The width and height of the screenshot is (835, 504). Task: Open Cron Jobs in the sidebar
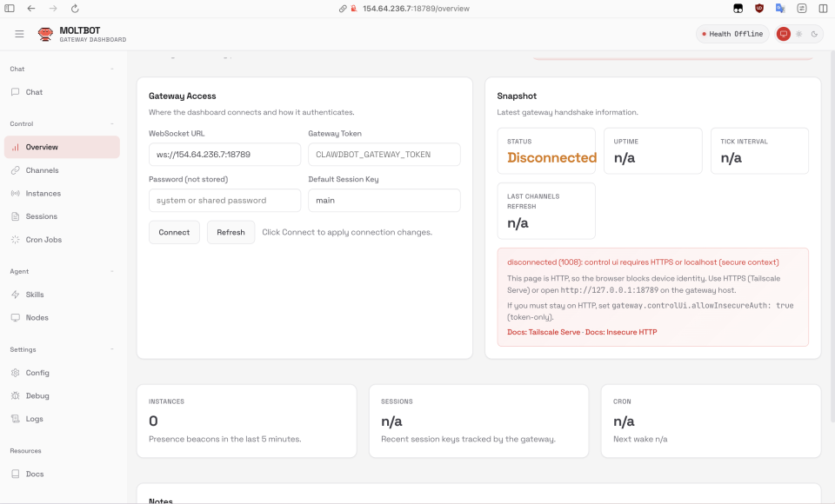(43, 239)
